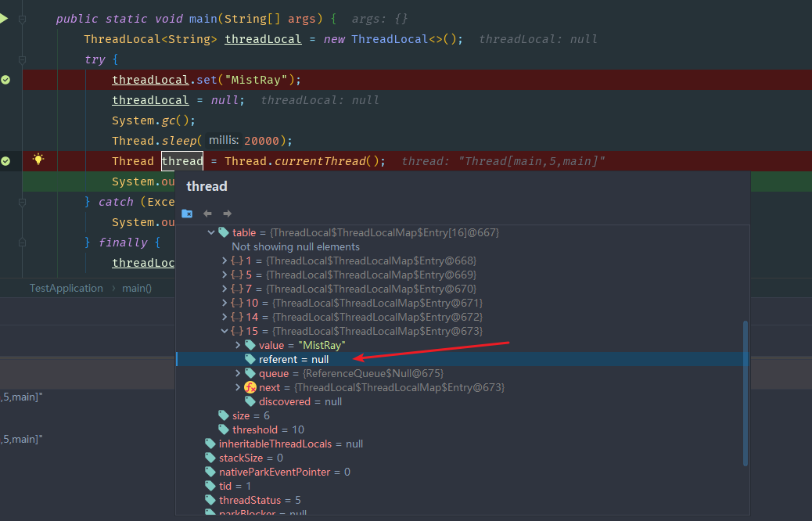Select the 'stackSize = 0' row
812x521 pixels.
pyautogui.click(x=461, y=458)
